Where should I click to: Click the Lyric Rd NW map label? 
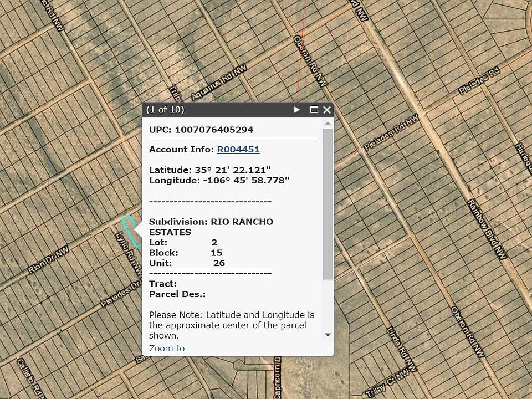[x=128, y=253]
